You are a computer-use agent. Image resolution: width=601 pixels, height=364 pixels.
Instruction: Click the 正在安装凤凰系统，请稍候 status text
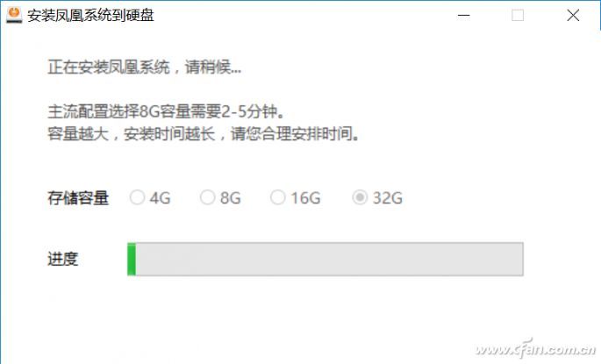[x=145, y=67]
